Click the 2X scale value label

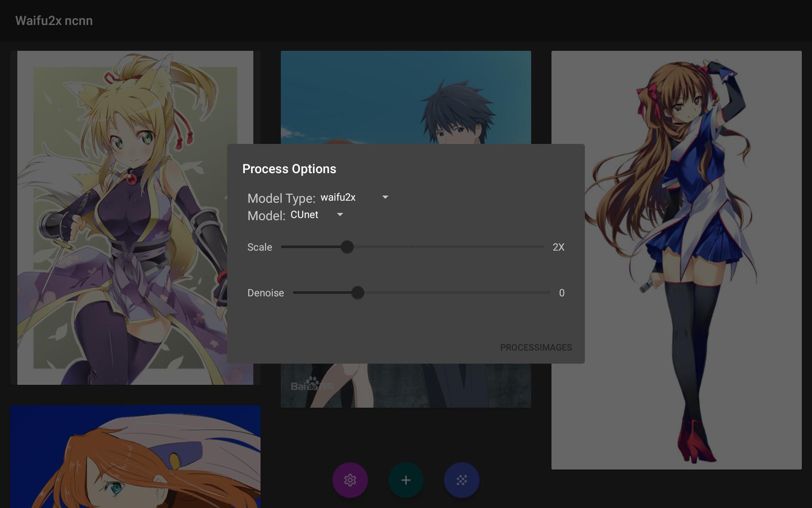point(558,247)
